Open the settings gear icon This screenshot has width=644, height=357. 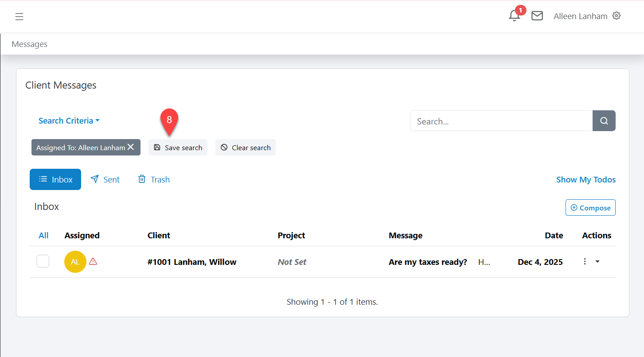click(x=617, y=16)
